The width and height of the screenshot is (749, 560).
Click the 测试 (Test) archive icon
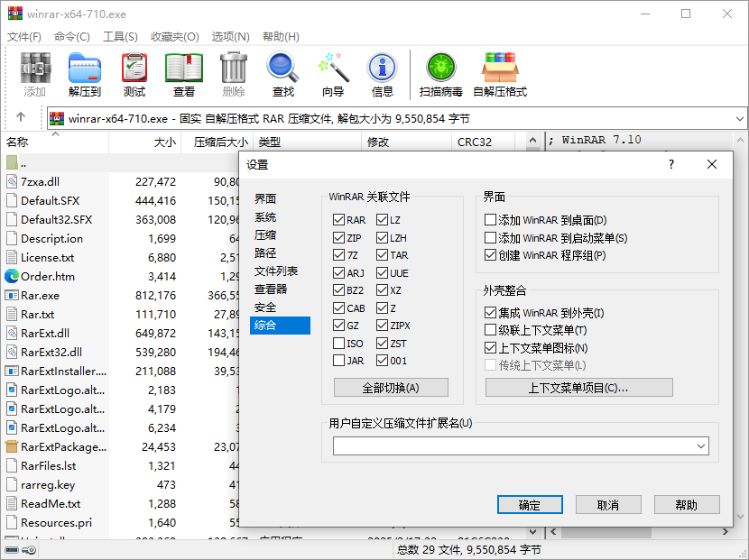[134, 74]
